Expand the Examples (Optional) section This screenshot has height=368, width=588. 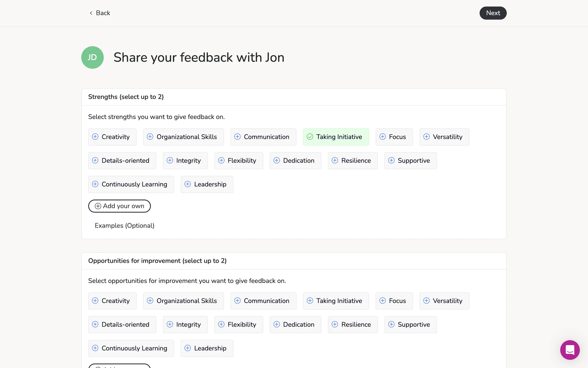point(124,225)
